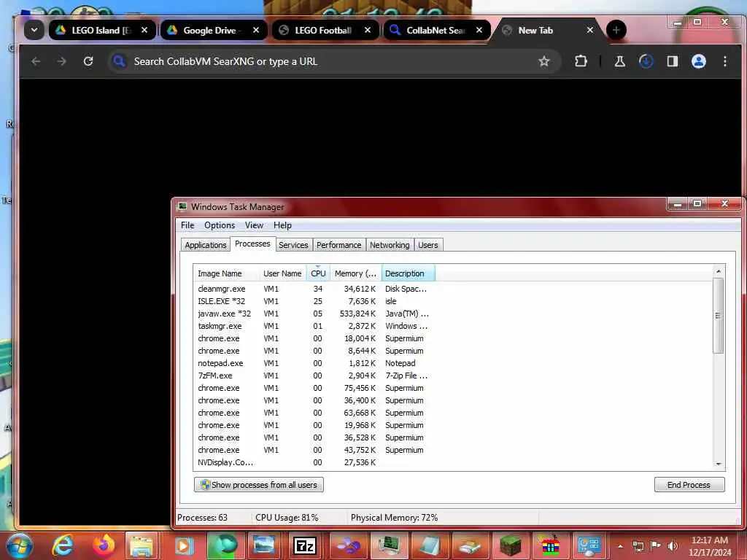Viewport: 747px width, 560px height.
Task: Close the LEGO Football tab
Action: [368, 30]
